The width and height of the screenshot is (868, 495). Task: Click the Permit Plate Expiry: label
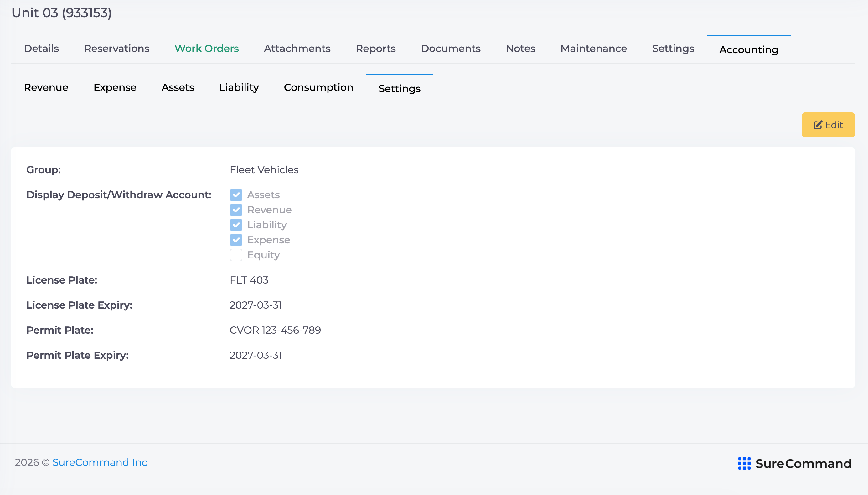click(x=77, y=355)
